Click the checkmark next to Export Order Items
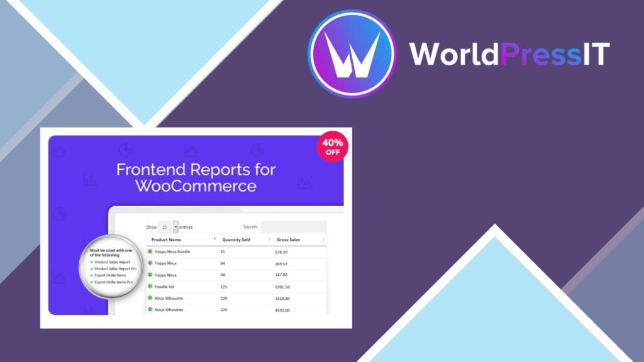 click(92, 275)
